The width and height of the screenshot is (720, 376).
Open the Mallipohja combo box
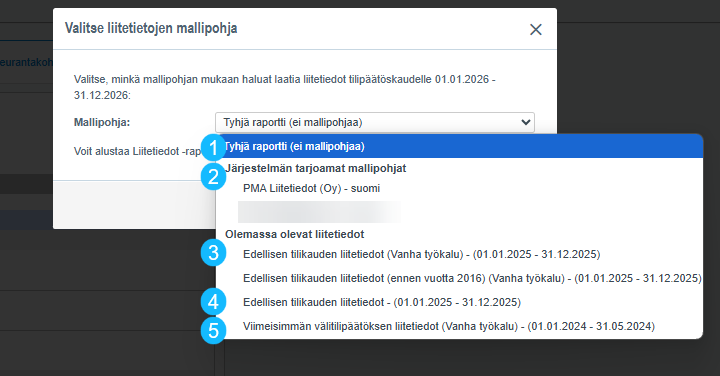pos(375,123)
